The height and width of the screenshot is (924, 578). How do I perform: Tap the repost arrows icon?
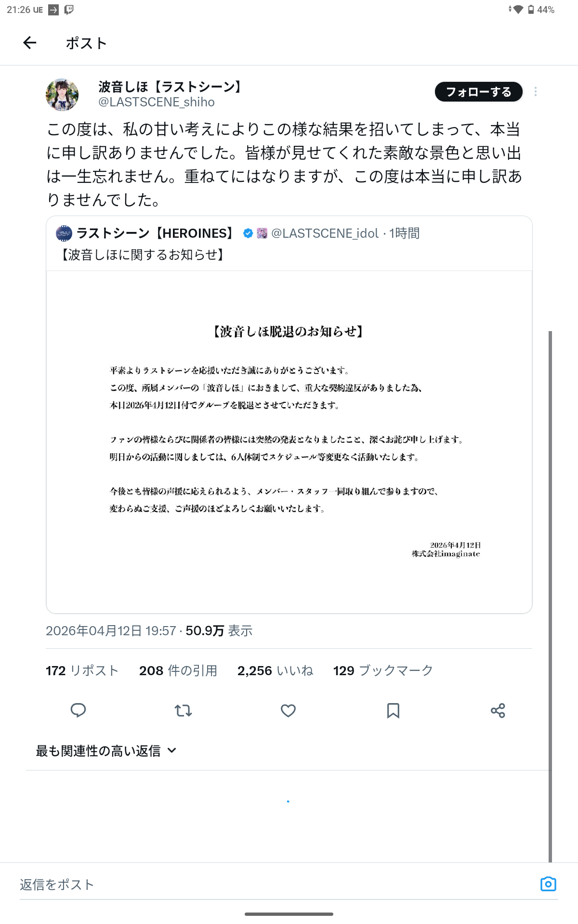[x=183, y=710]
